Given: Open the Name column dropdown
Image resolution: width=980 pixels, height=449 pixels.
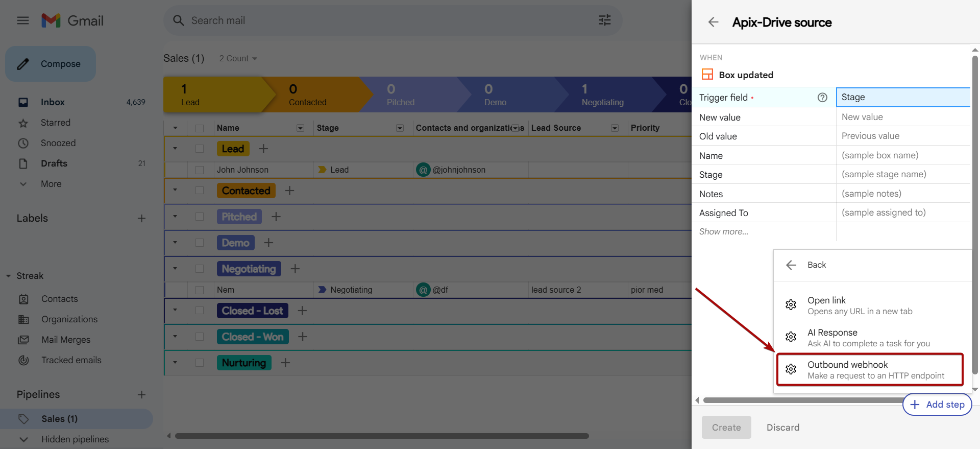Looking at the screenshot, I should pyautogui.click(x=300, y=128).
